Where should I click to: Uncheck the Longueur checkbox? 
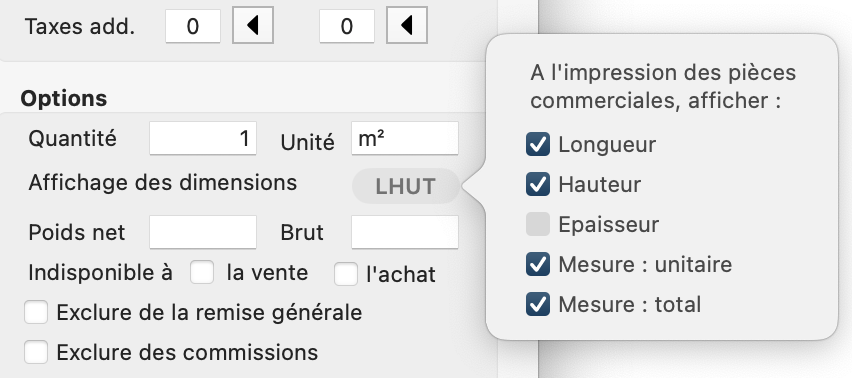pyautogui.click(x=538, y=144)
